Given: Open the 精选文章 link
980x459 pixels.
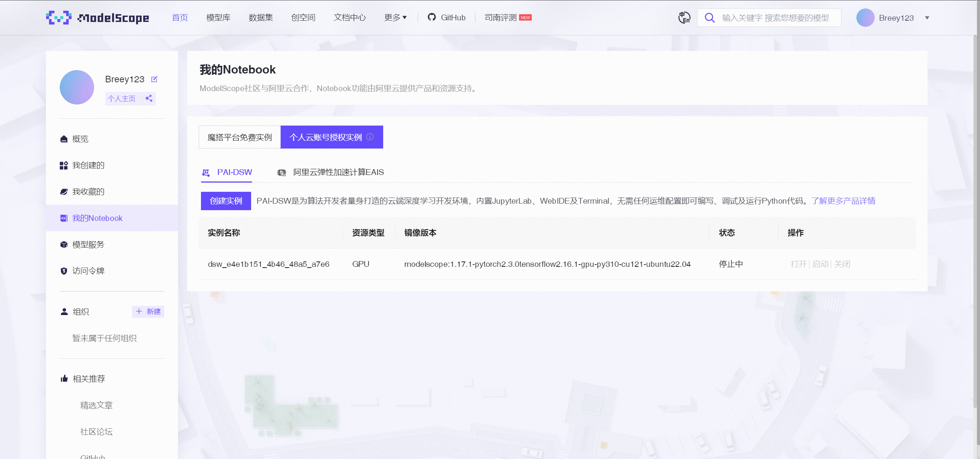Looking at the screenshot, I should point(96,405).
